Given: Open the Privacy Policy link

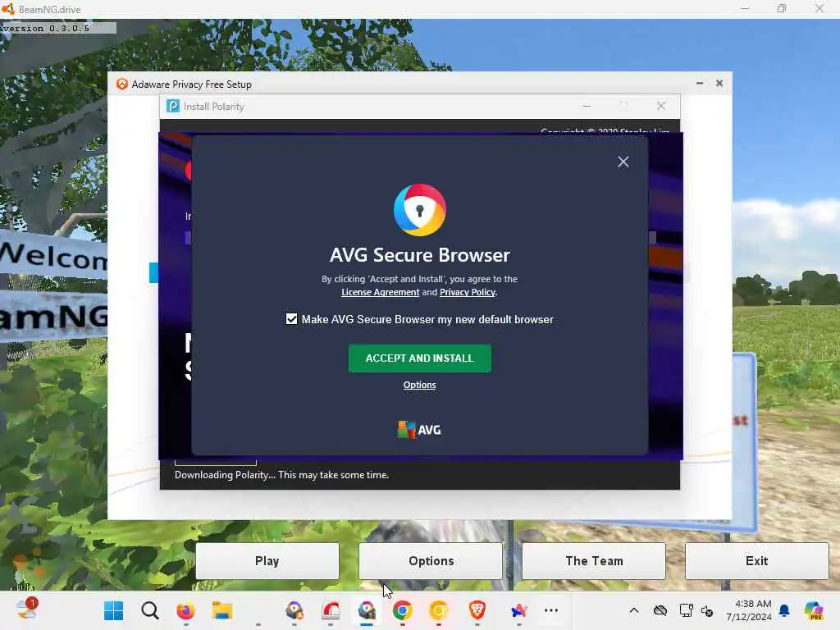Looking at the screenshot, I should pos(468,292).
